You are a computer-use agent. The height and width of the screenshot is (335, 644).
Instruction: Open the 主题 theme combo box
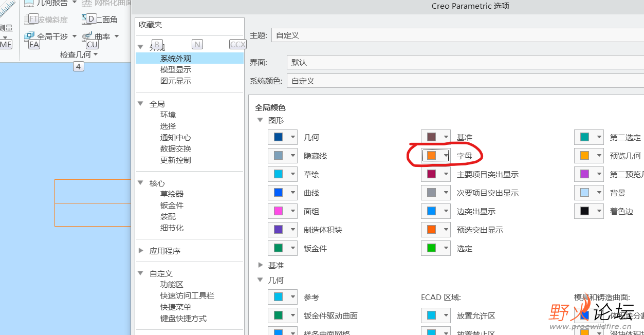(457, 35)
